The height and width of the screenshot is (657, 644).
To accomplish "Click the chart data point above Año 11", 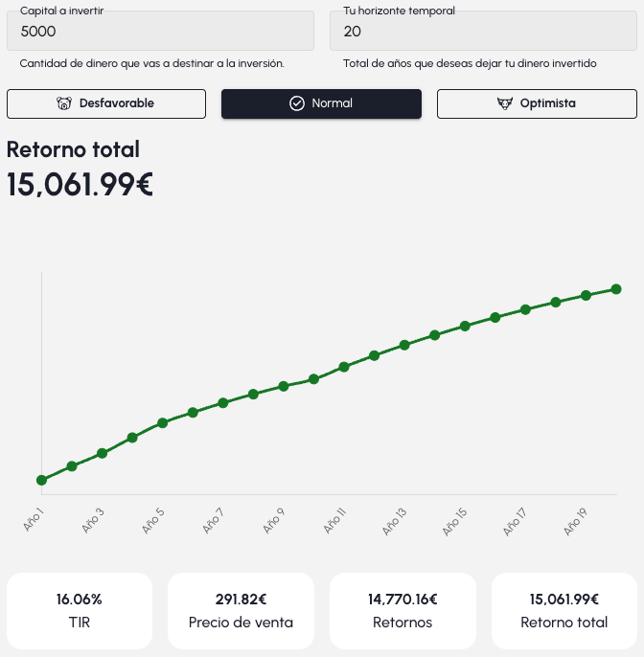I will click(x=344, y=367).
